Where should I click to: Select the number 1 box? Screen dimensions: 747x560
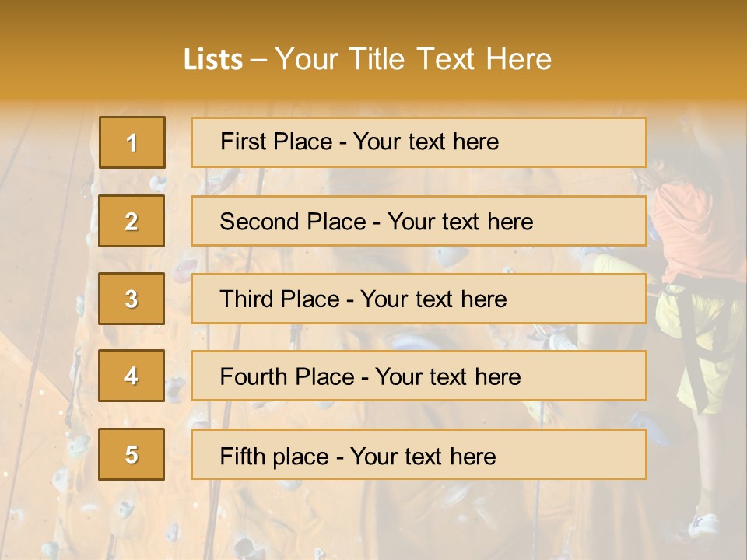132,142
